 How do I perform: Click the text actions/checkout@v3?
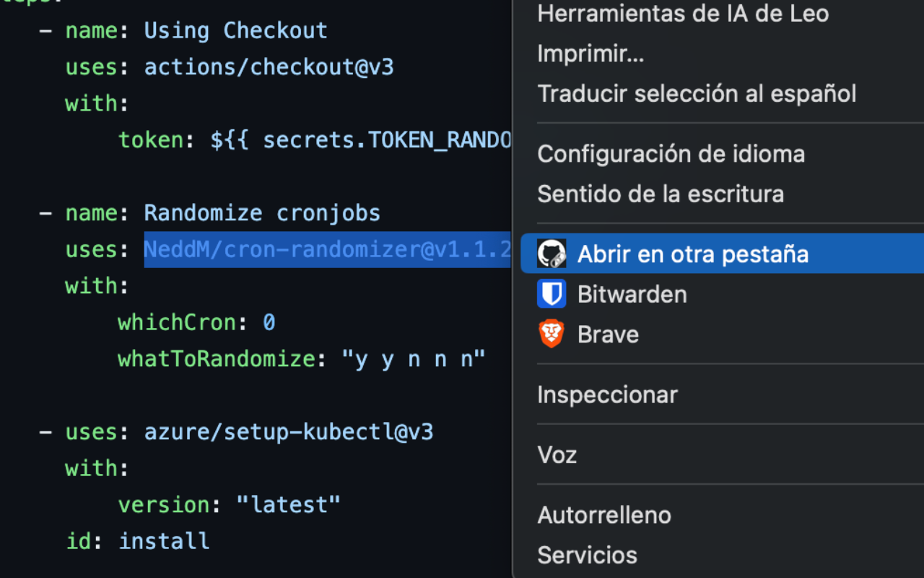[x=269, y=67]
